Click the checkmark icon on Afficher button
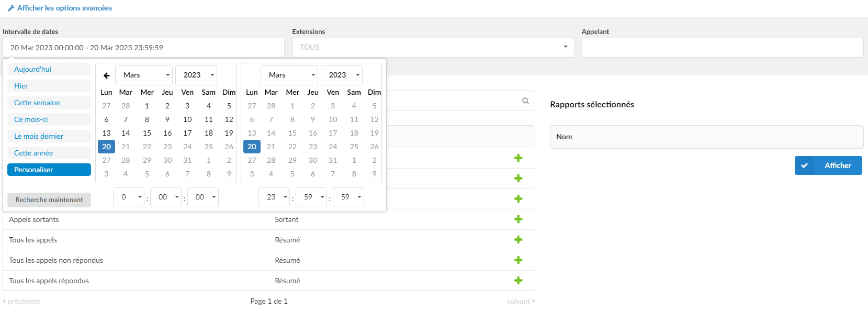The image size is (868, 311). click(804, 165)
